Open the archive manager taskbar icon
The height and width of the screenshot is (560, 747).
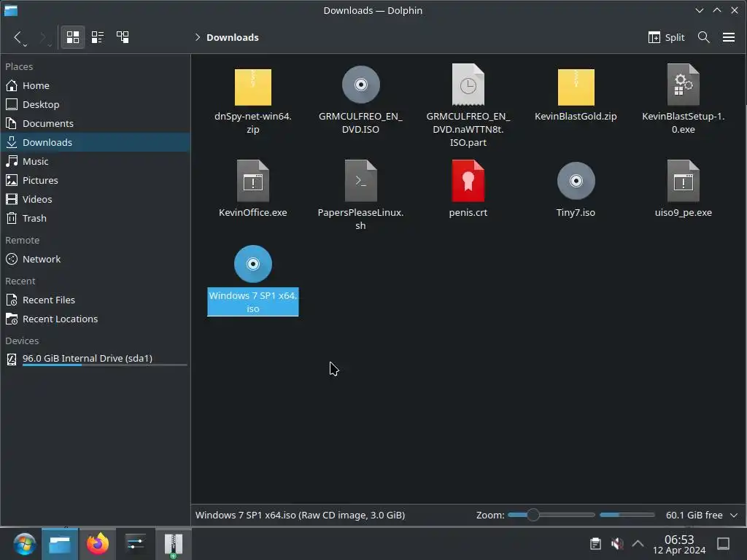click(174, 544)
